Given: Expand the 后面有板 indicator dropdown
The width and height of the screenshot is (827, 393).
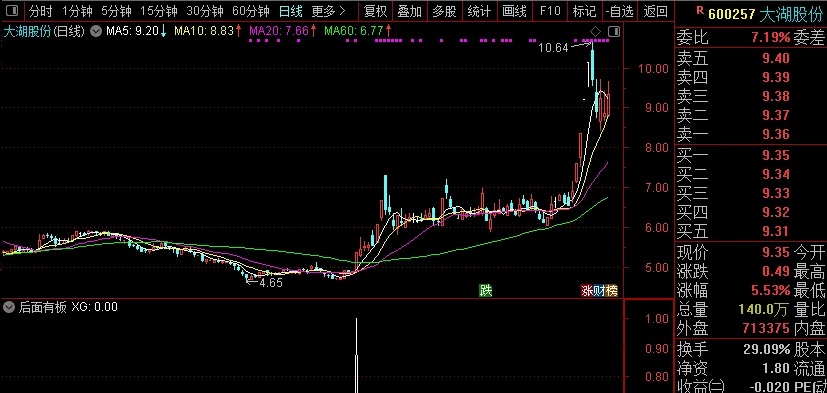Looking at the screenshot, I should click(x=8, y=307).
